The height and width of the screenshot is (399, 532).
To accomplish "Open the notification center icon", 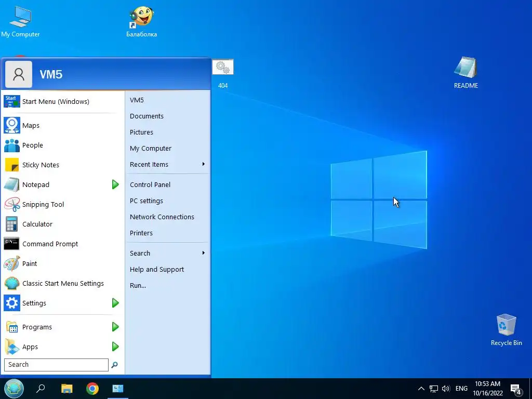I will (x=515, y=389).
